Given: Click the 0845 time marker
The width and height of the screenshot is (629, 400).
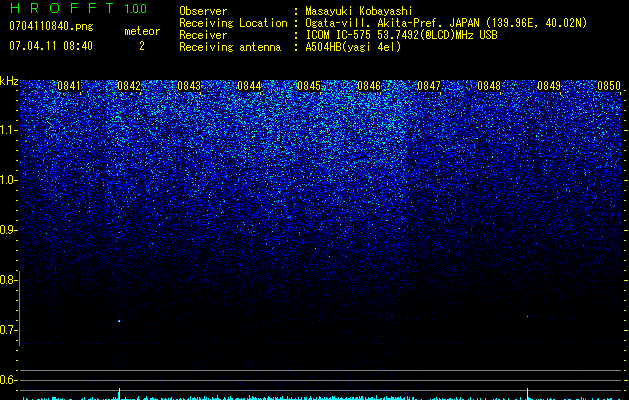Looking at the screenshot, I should [309, 86].
